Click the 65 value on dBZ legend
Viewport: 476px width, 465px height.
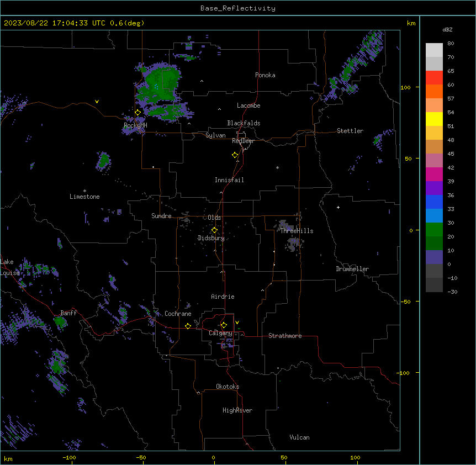pos(451,71)
